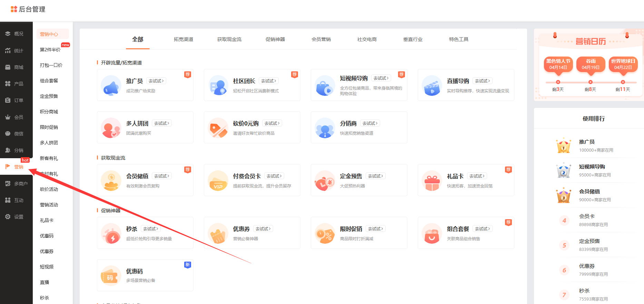The height and width of the screenshot is (304, 644).
Task: Select 会员 in the left sidebar
Action: coord(14,117)
